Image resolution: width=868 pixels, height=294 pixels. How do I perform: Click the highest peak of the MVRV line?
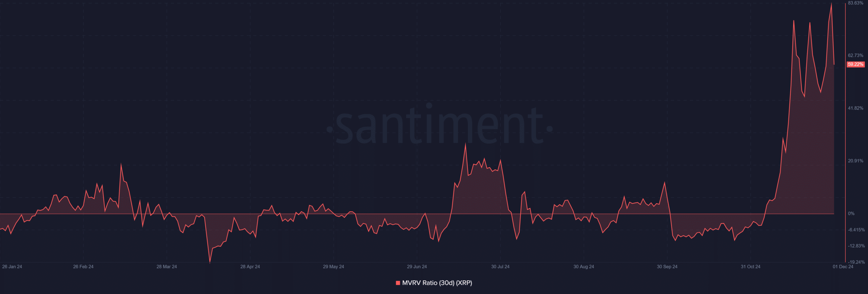pyautogui.click(x=831, y=3)
